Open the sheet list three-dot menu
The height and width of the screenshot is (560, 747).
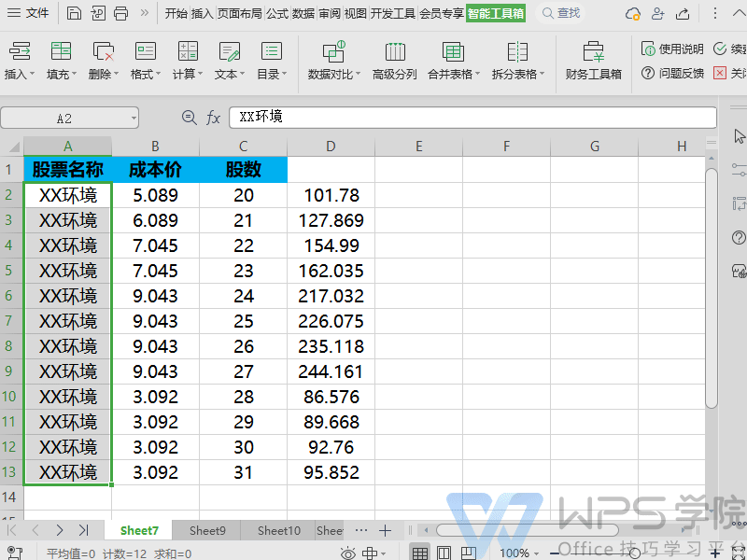(361, 530)
